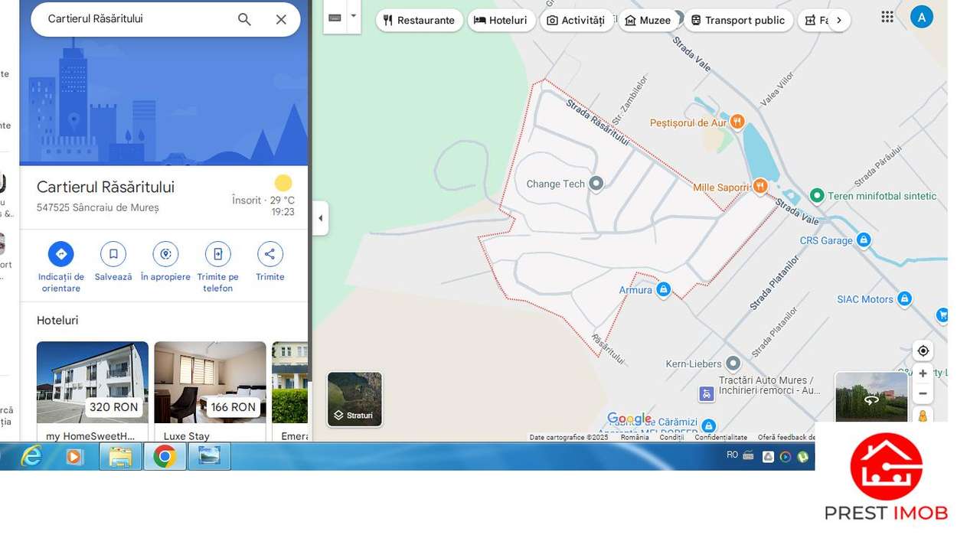
Task: Select the Transport public chip
Action: pos(738,20)
